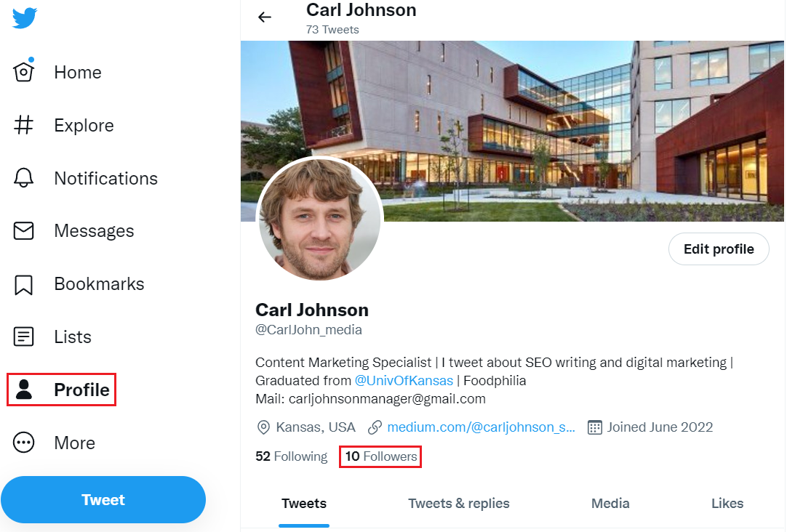The height and width of the screenshot is (532, 787).
Task: View Carl's 10 Followers
Action: [380, 456]
